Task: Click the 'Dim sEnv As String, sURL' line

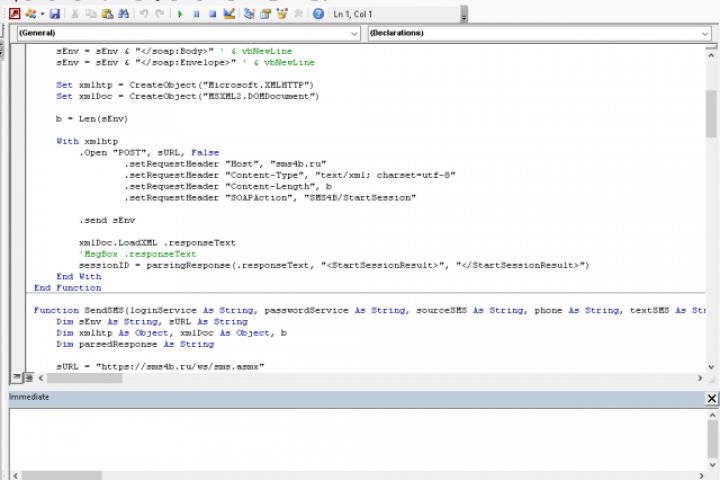Action: point(152,322)
